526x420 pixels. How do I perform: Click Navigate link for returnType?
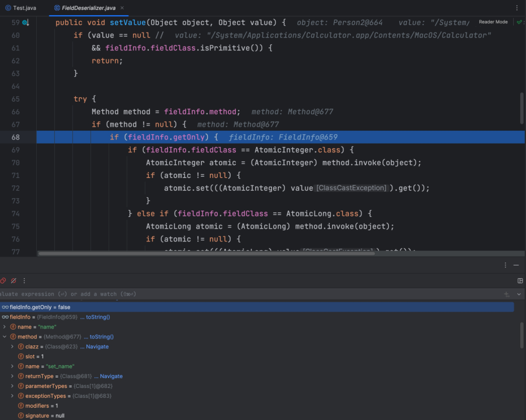click(x=111, y=376)
